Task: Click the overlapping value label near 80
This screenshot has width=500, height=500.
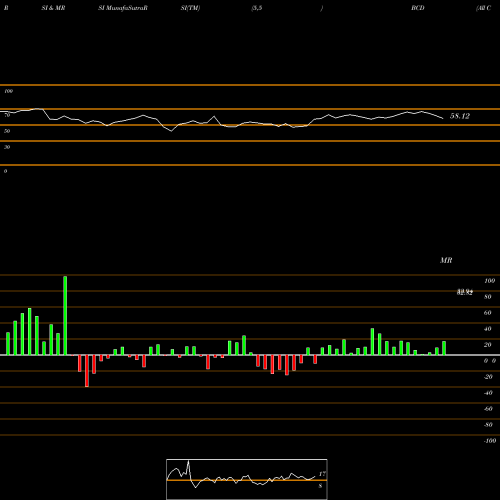Action: pos(465,293)
